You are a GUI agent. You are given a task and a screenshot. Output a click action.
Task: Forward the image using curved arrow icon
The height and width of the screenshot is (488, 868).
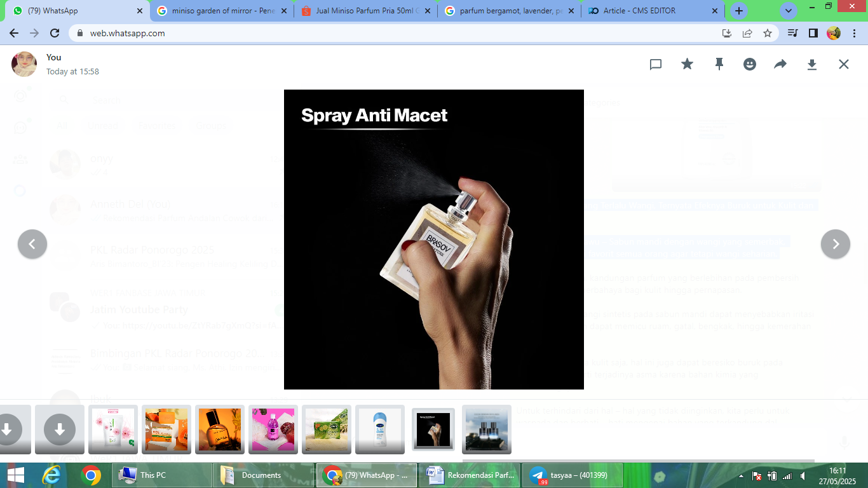click(x=780, y=64)
